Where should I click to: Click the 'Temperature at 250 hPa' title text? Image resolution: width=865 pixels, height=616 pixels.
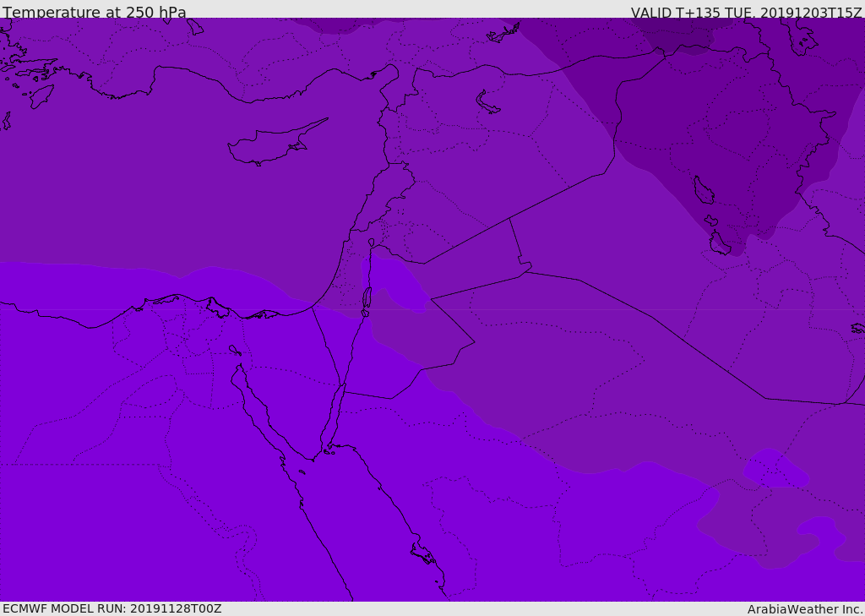click(x=95, y=12)
